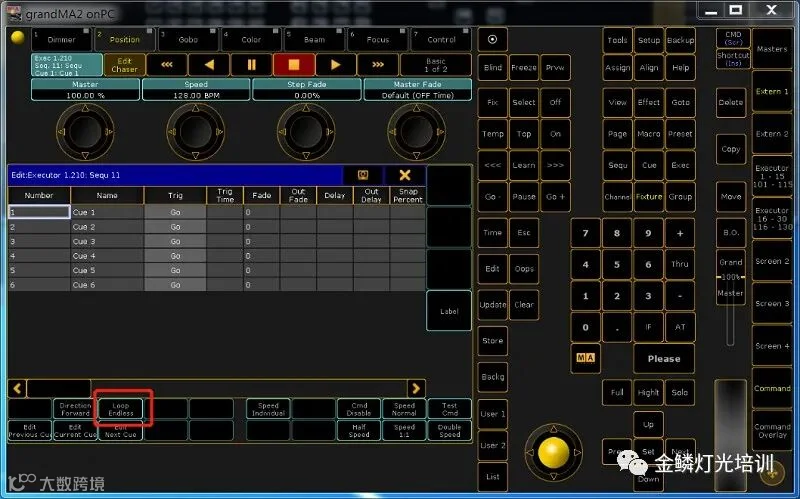The width and height of the screenshot is (800, 499).
Task: Stop the chaser with the red stop button
Action: tap(293, 65)
